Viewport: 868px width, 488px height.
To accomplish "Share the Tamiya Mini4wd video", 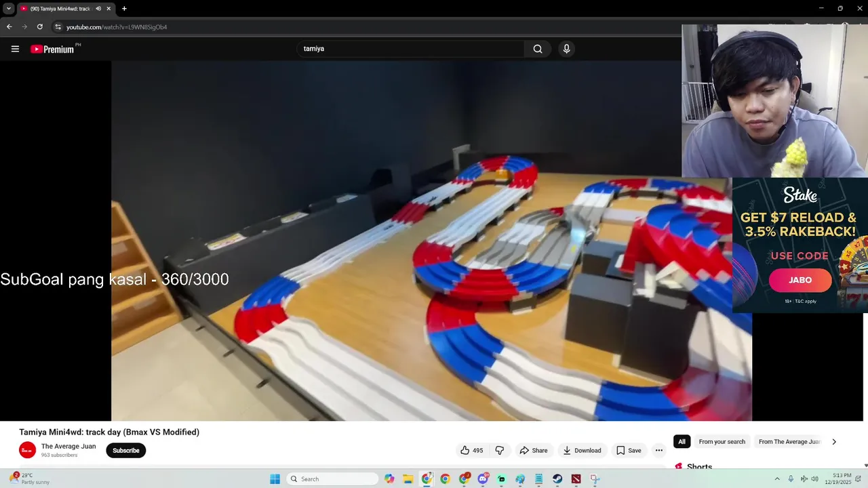I will [x=534, y=450].
